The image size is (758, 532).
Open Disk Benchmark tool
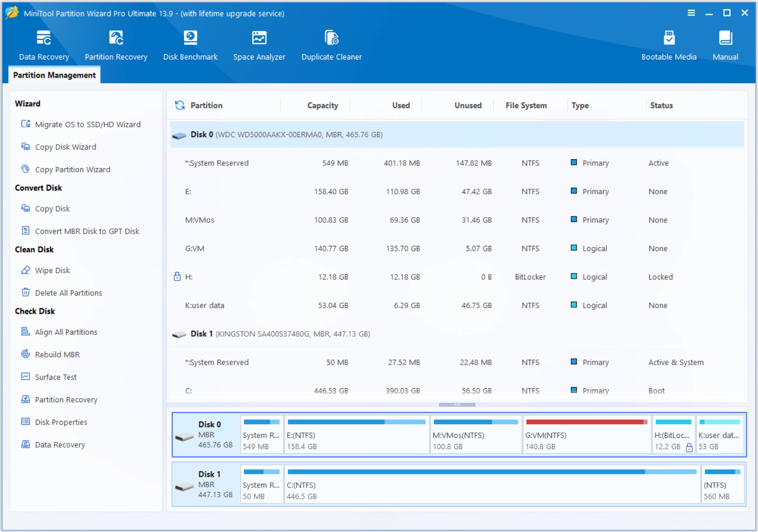(x=190, y=45)
